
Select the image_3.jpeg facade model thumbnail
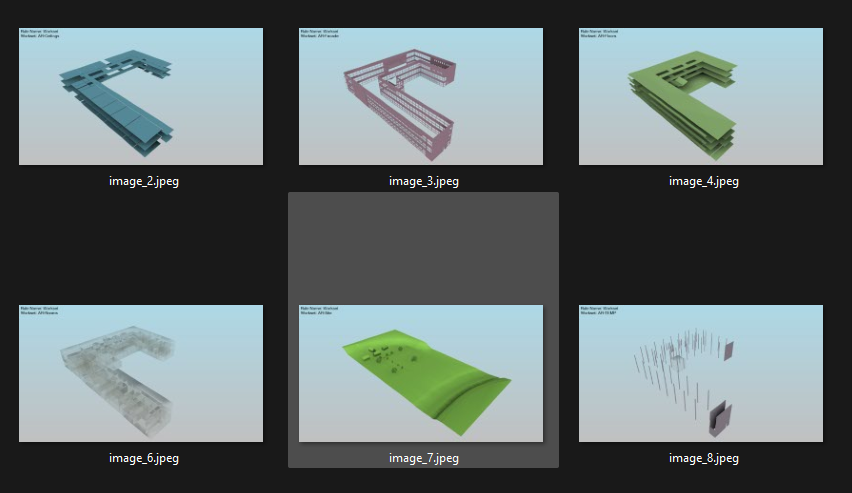421,96
